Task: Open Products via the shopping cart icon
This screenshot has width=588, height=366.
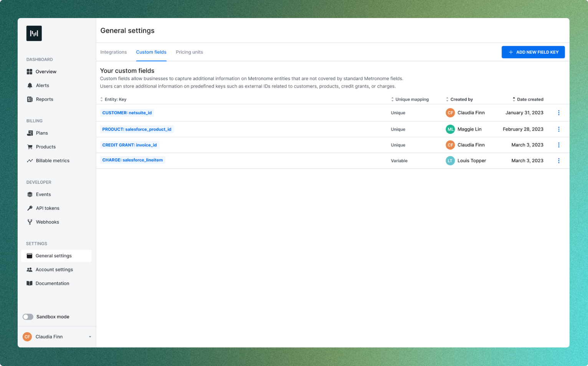Action: point(30,147)
